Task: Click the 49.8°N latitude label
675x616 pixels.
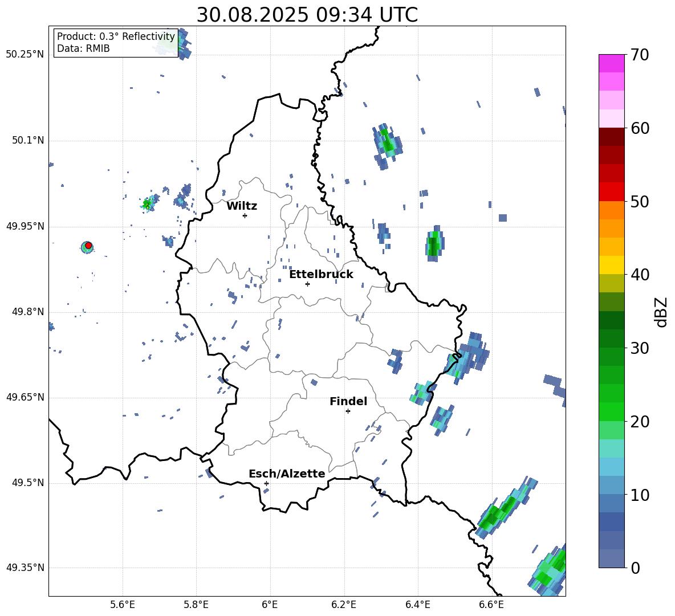Action: click(x=28, y=312)
